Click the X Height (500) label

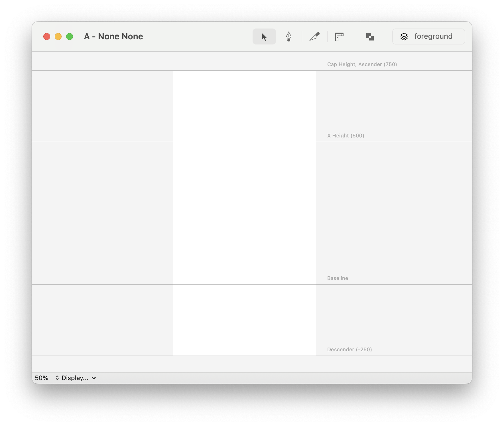coord(346,136)
